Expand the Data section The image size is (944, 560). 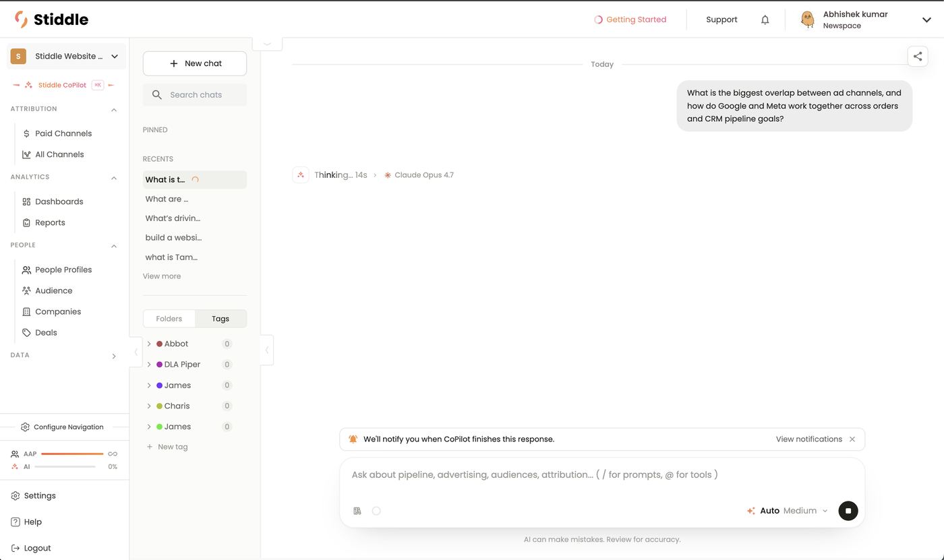(113, 356)
